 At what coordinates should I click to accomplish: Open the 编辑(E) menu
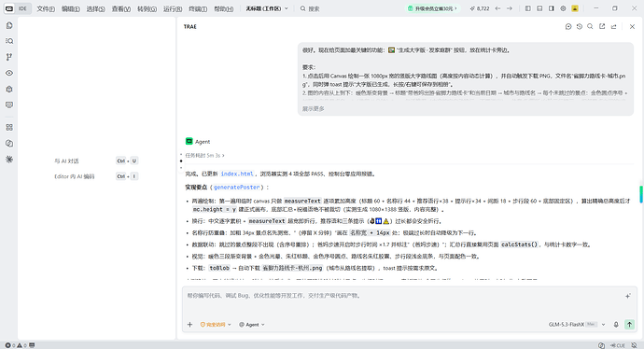coord(71,8)
